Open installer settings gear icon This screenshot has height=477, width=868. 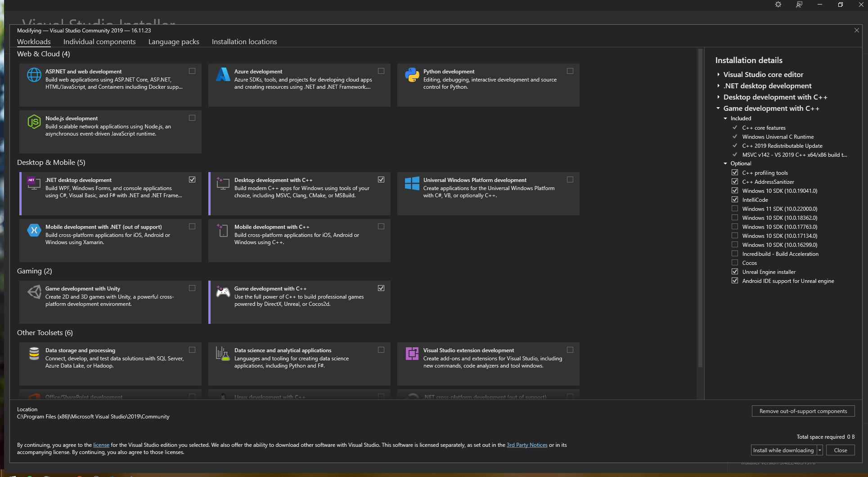coord(778,5)
